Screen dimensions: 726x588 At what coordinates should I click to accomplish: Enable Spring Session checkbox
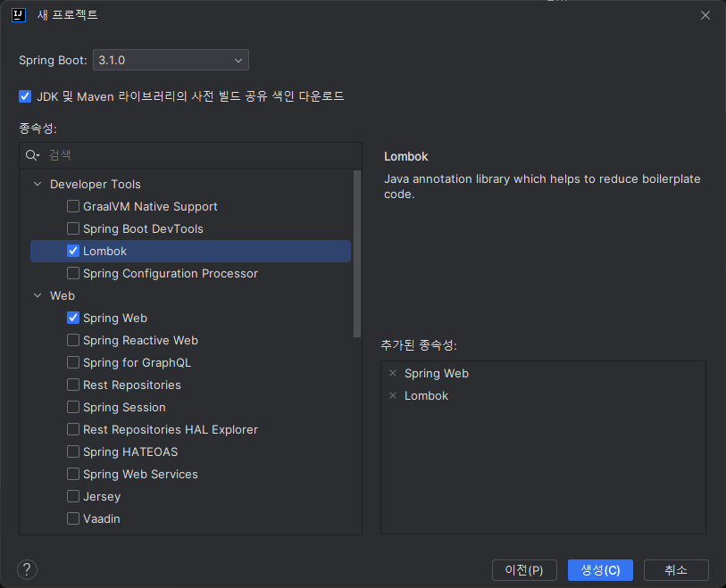(x=73, y=407)
